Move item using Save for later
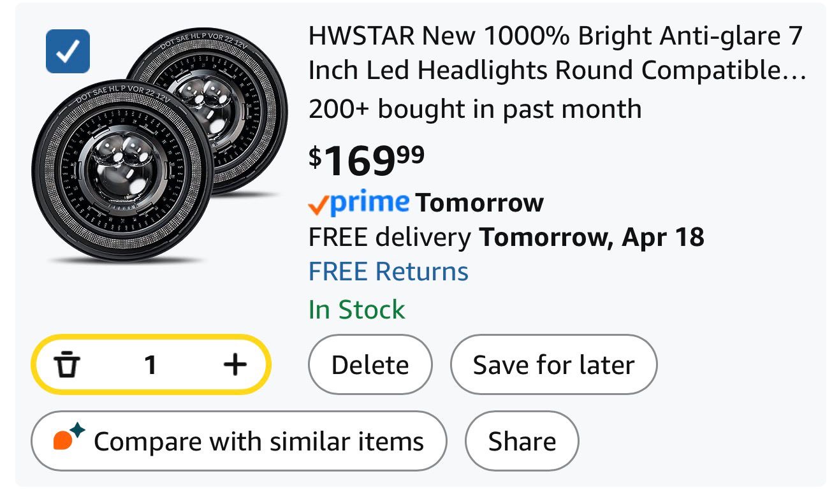Screen dimensions: 832x504 [x=553, y=365]
